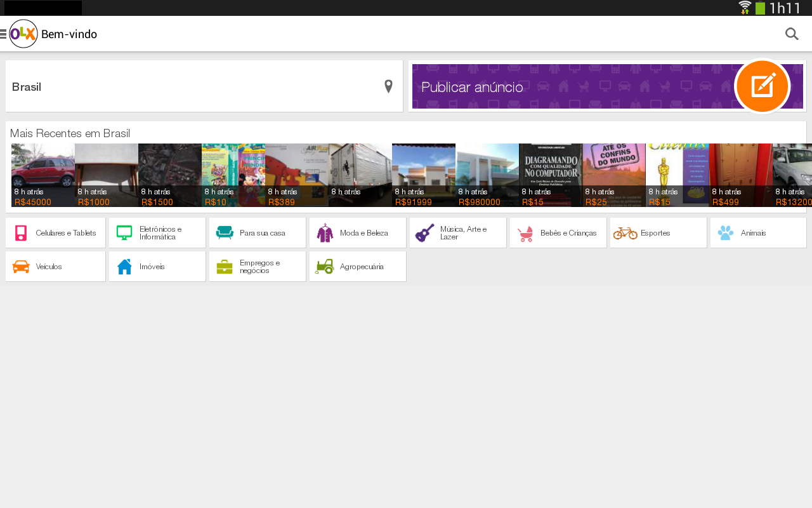Tap the OLX logo
The width and height of the screenshot is (812, 508).
[23, 34]
